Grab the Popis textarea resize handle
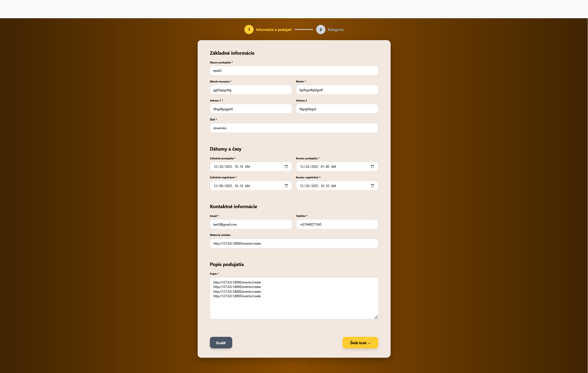 pos(376,317)
